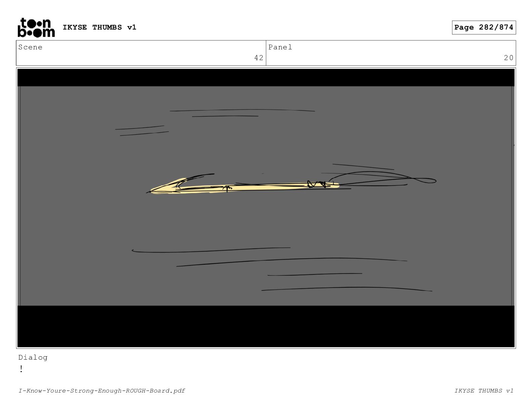The height and width of the screenshot is (411, 532).
Task: Click the storyboard panel sketch of the arrow
Action: (266, 208)
